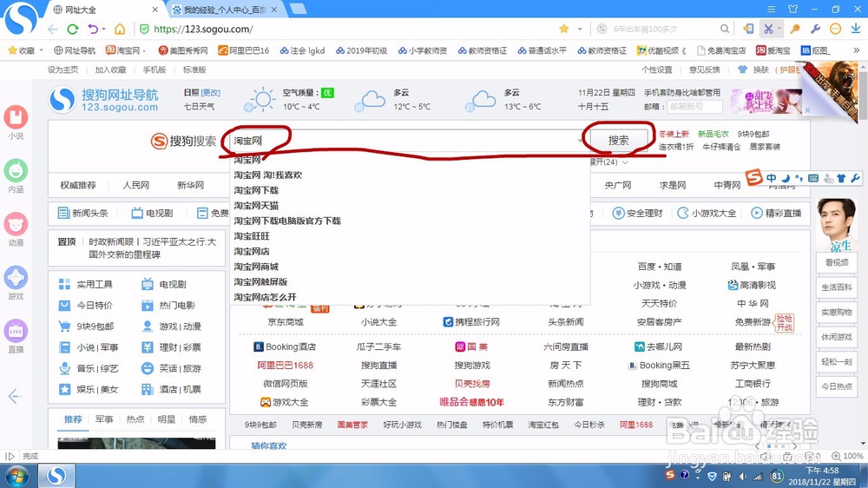Viewport: 868px width, 488px height.
Task: Click the Sogou browser taskbar icon
Action: tap(56, 476)
